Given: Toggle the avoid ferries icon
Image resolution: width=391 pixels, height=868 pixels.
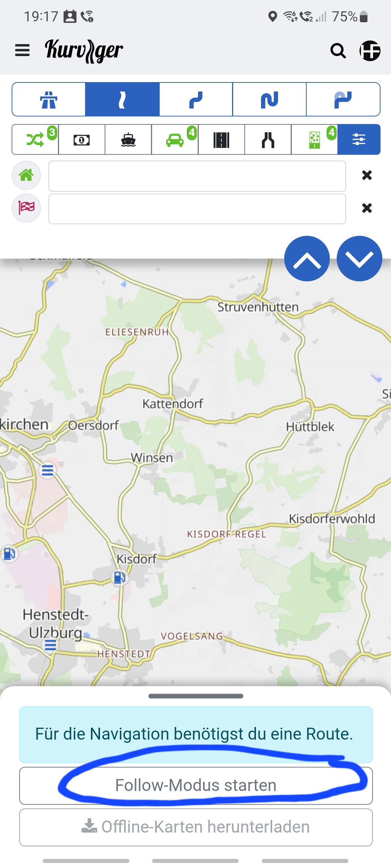Looking at the screenshot, I should click(x=128, y=140).
